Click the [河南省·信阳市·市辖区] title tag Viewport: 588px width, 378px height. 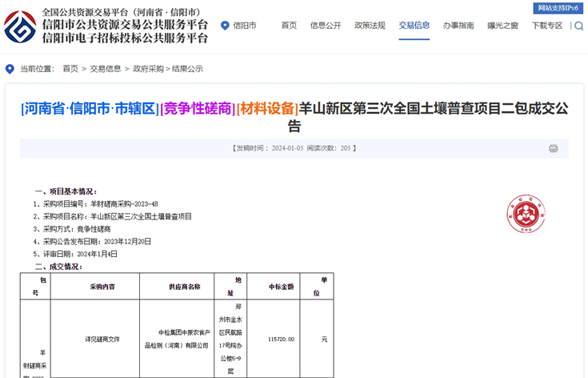coord(90,108)
